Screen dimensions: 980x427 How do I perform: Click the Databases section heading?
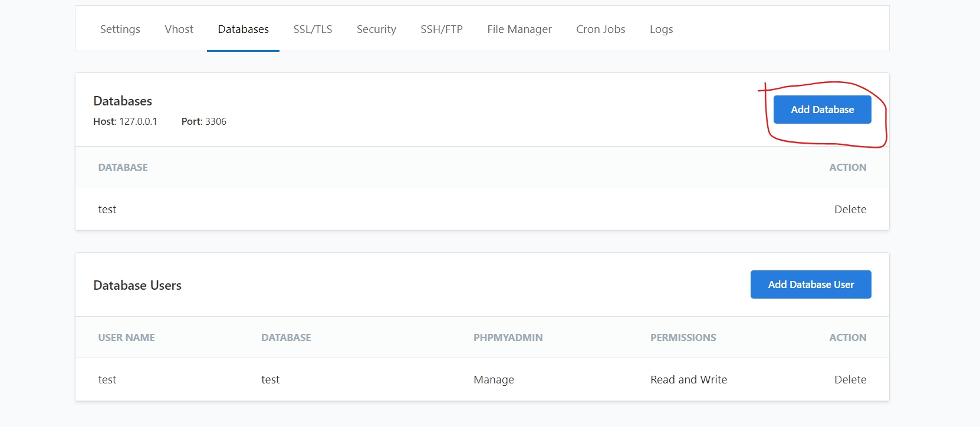tap(123, 101)
